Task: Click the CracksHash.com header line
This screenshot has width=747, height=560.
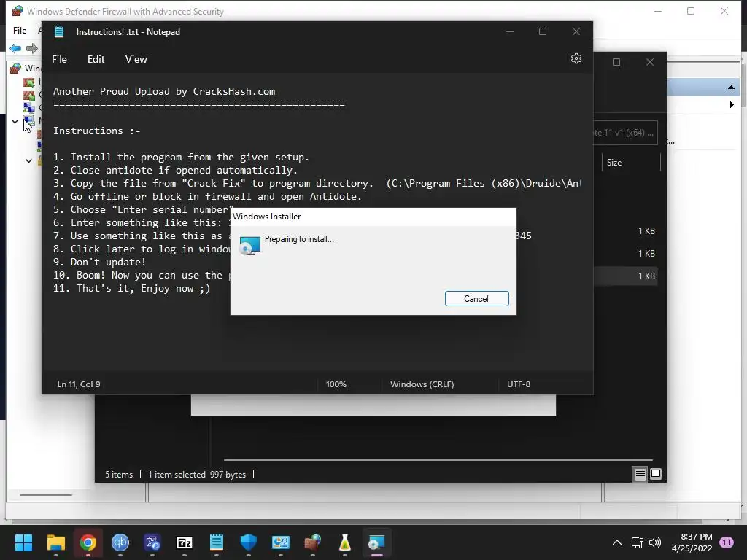Action: click(164, 91)
